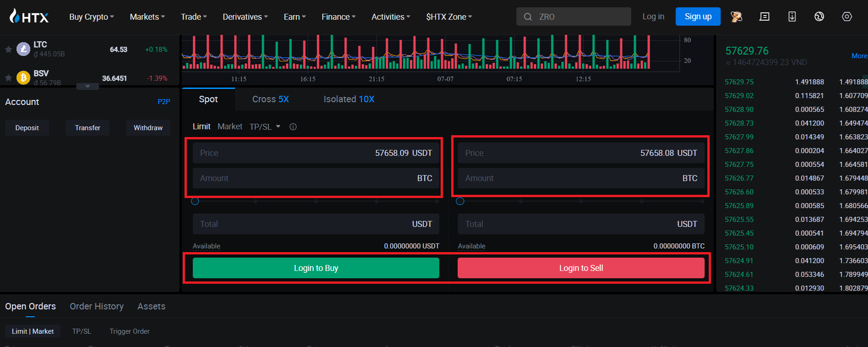868x347 pixels.
Task: Open the settings hexagon icon
Action: tap(847, 17)
